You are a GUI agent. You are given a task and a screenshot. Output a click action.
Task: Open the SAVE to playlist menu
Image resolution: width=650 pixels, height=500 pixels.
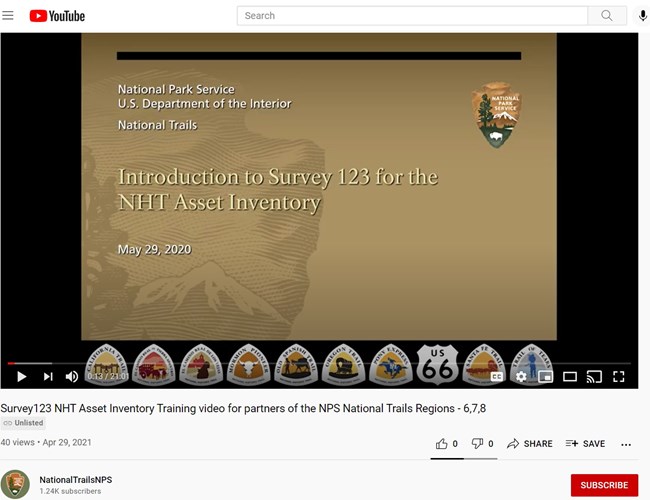coord(585,444)
